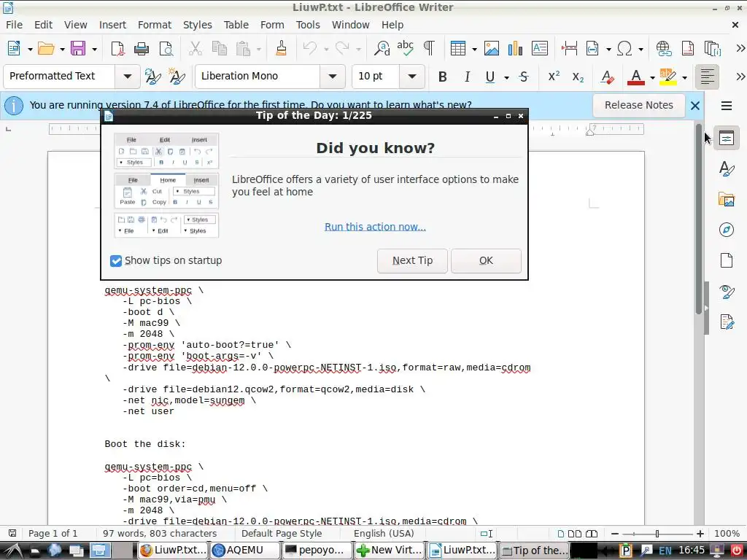Insert Table icon in toolbar

click(x=458, y=49)
